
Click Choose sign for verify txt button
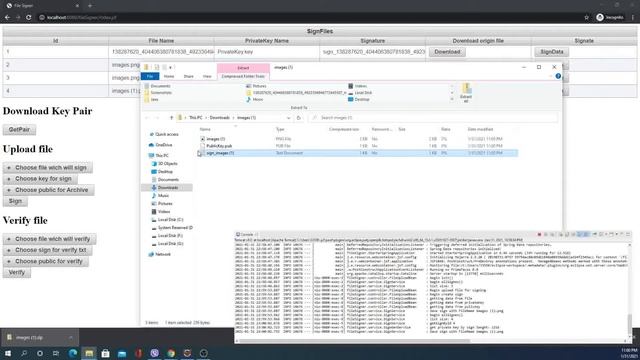tap(47, 250)
